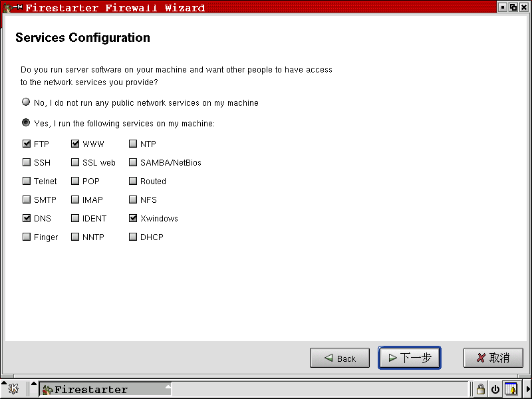
Task: Go back with the Back button
Action: coord(340,358)
